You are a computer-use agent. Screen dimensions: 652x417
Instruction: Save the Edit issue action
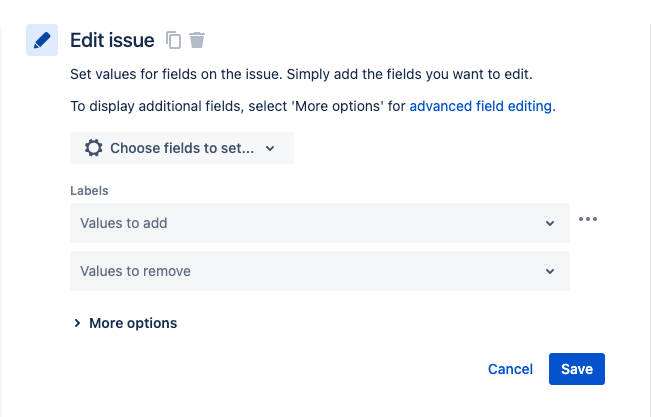point(577,369)
